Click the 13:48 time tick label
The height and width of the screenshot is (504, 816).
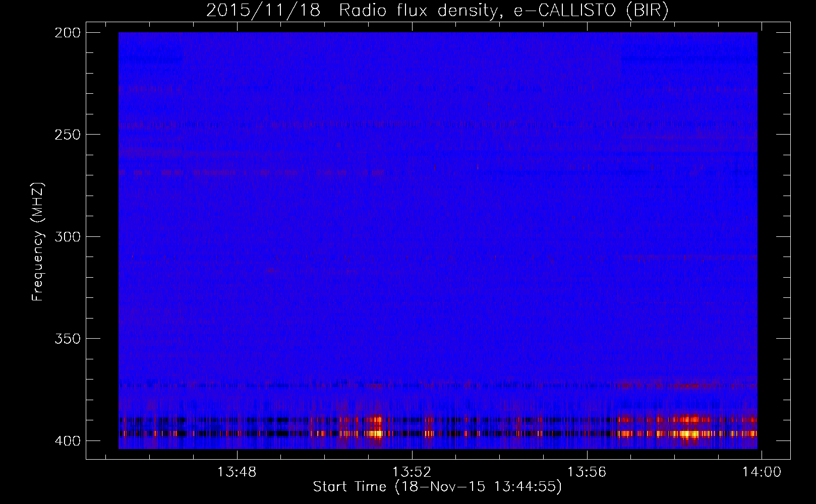coord(237,472)
